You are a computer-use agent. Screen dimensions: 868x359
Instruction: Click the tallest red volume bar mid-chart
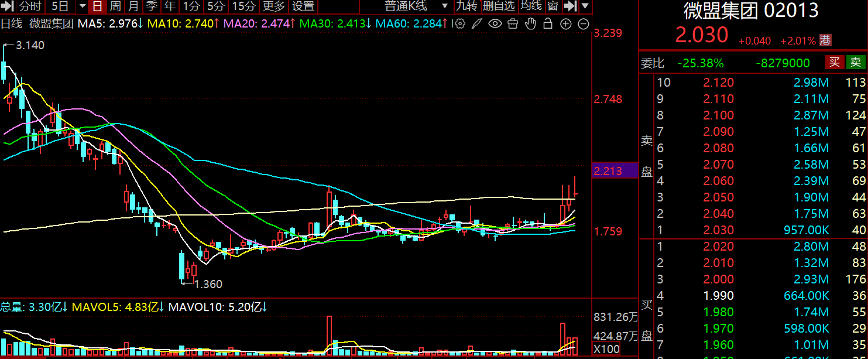click(x=329, y=336)
